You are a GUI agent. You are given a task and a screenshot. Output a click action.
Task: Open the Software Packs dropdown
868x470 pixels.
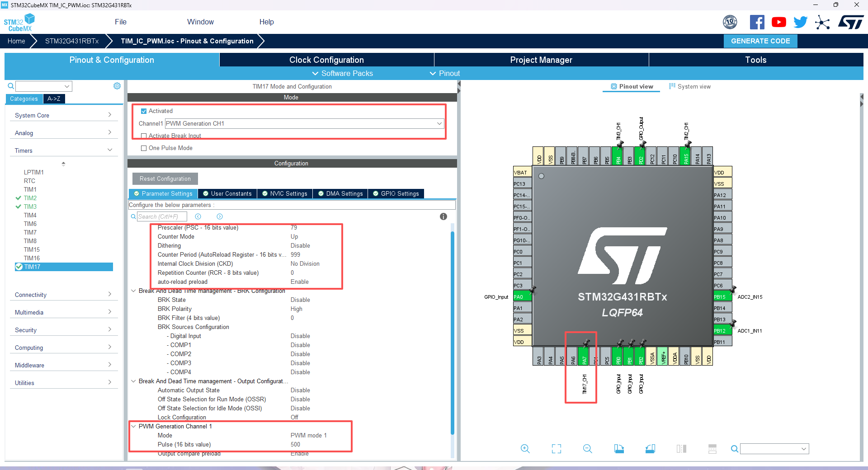pos(342,73)
